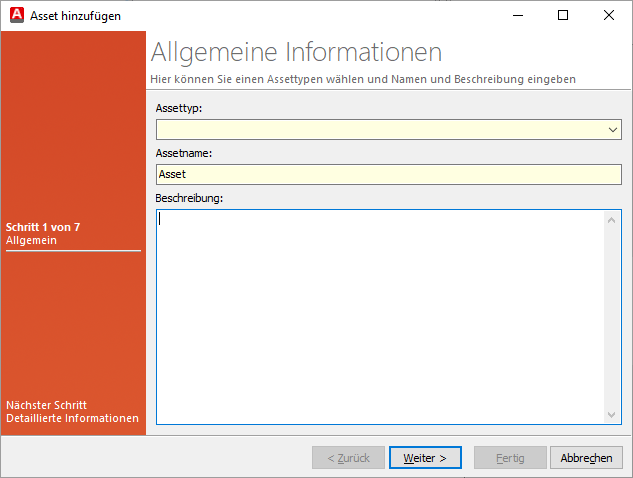
Task: Close the Asset hinzufügen dialog
Action: point(609,15)
